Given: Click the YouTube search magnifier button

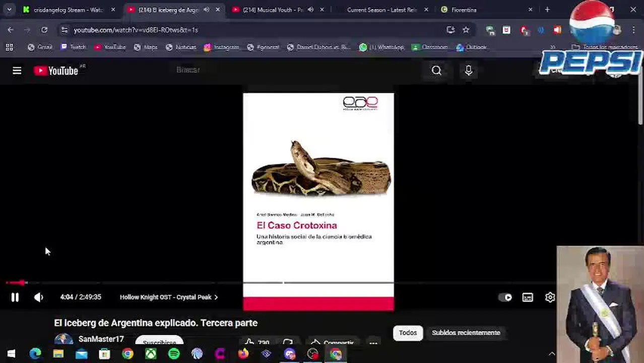Looking at the screenshot, I should pyautogui.click(x=436, y=71).
